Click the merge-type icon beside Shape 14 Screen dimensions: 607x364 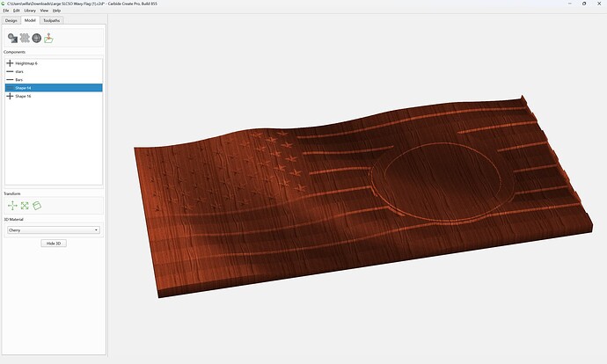pos(10,88)
